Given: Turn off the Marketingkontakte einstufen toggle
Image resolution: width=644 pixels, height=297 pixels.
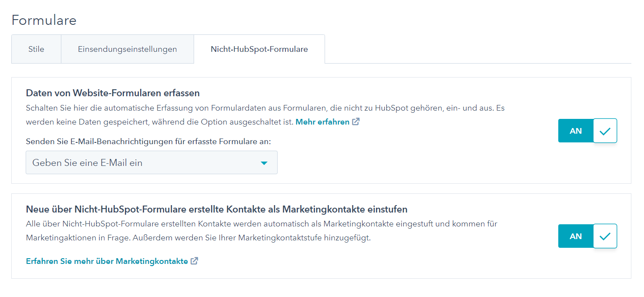Looking at the screenshot, I should 587,236.
